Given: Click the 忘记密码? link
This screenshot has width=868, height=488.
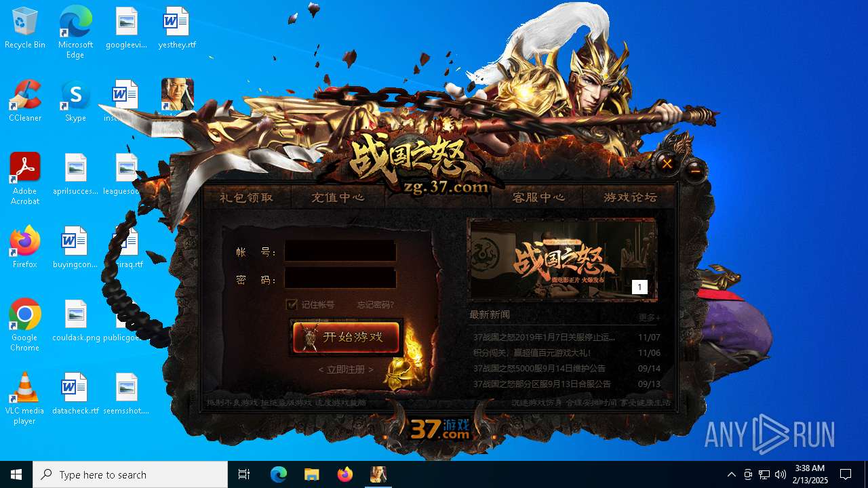Looking at the screenshot, I should [x=376, y=305].
